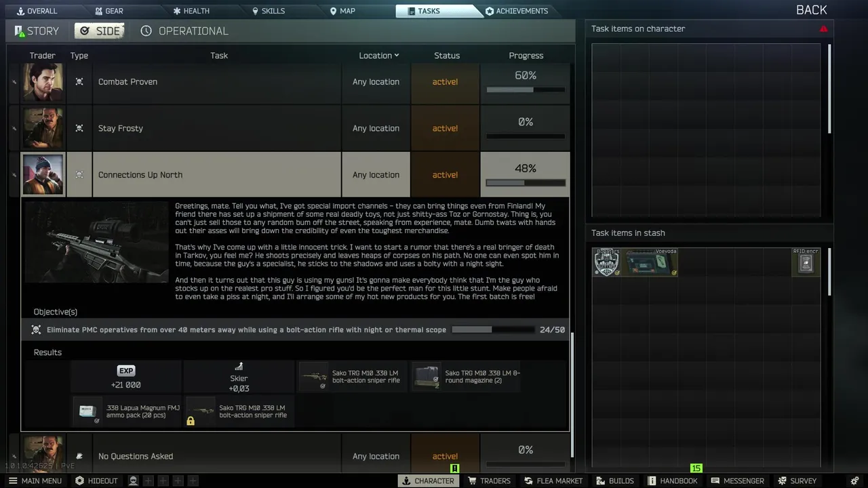Open the Main Menu

(x=35, y=481)
